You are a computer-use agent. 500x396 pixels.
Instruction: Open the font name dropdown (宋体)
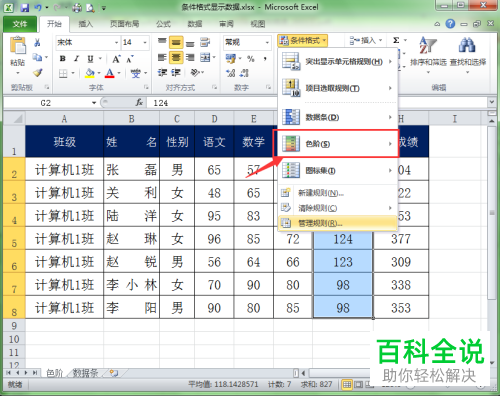116,43
